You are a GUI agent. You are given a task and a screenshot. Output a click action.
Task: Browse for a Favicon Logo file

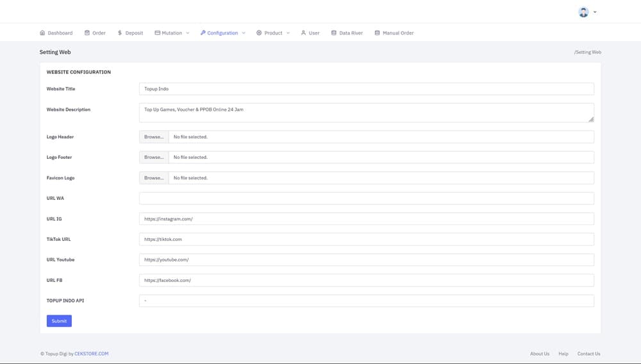pos(154,178)
